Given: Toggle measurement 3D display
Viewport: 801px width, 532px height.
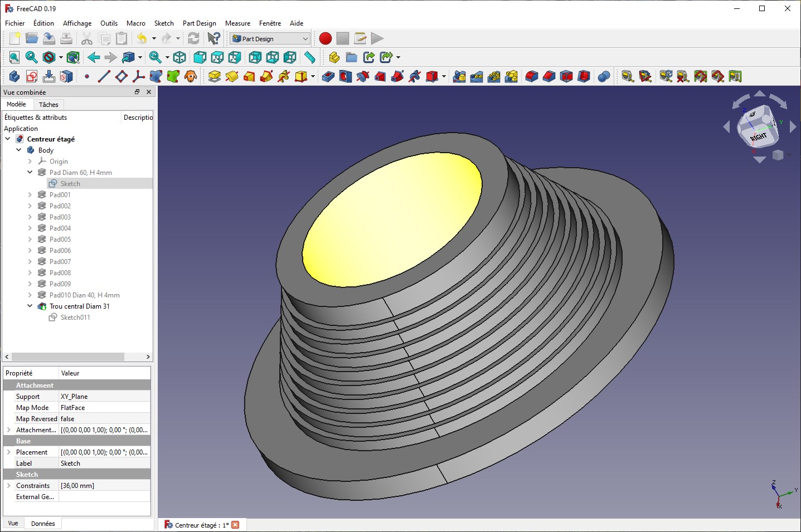Looking at the screenshot, I should coord(718,76).
